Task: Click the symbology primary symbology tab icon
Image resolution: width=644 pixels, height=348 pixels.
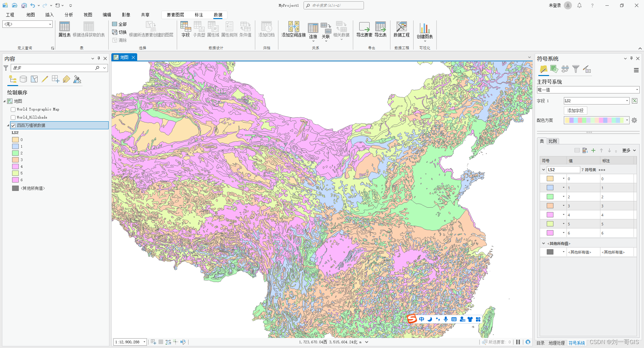Action: [x=543, y=69]
